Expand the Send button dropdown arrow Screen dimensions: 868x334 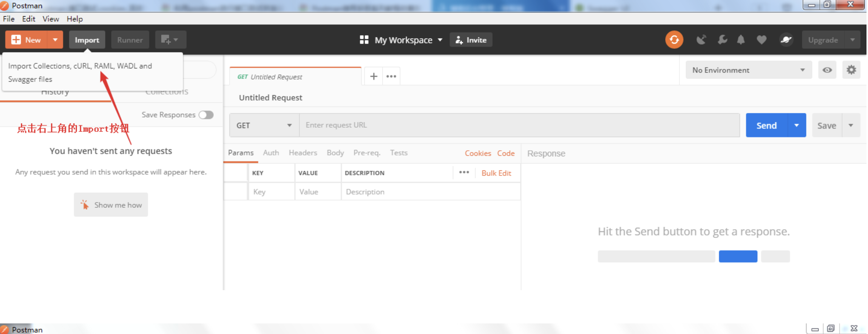coord(797,125)
